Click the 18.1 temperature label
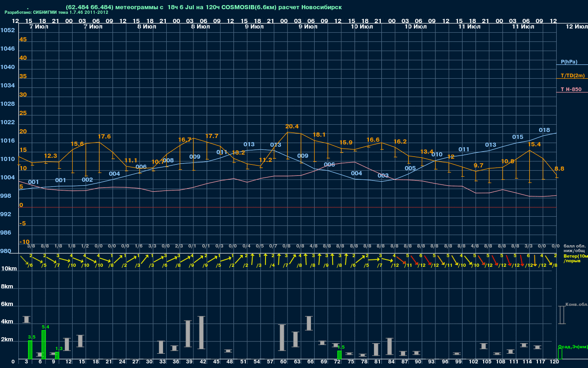This screenshot has width=588, height=368. point(319,135)
